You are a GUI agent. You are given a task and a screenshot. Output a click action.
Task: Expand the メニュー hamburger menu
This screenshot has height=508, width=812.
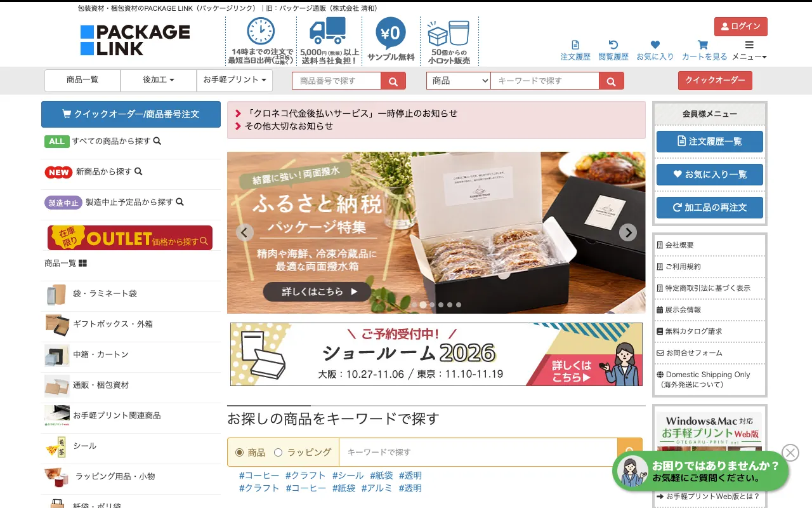click(749, 50)
